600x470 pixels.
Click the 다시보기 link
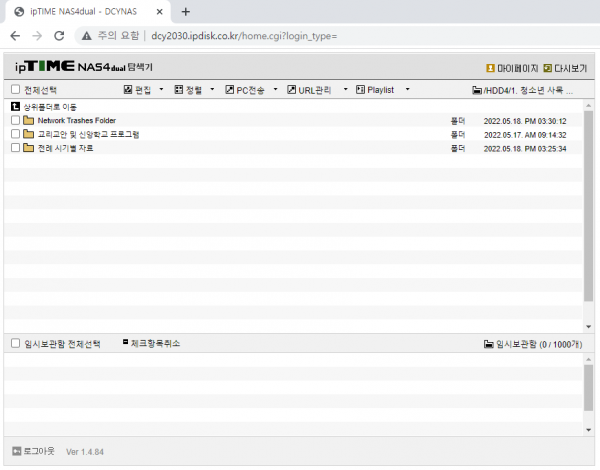coord(571,69)
